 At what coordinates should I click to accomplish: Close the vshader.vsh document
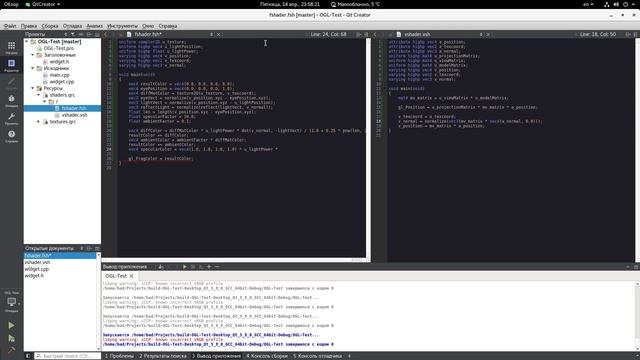point(488,34)
